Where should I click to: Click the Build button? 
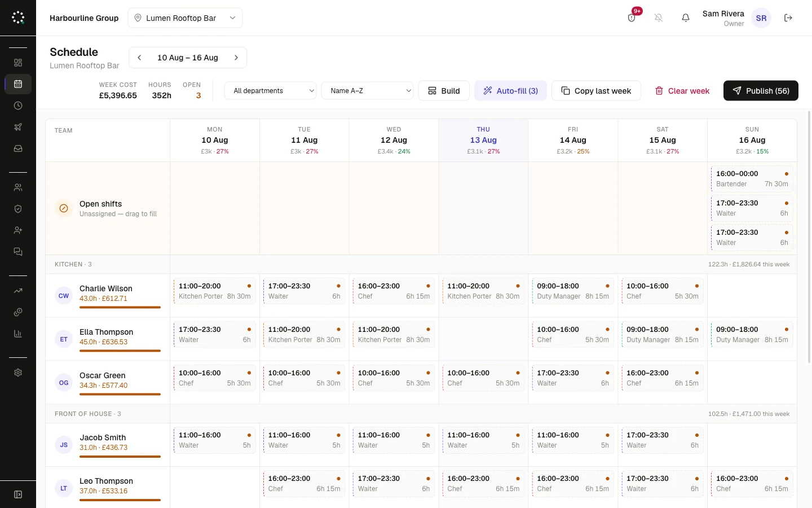(444, 91)
